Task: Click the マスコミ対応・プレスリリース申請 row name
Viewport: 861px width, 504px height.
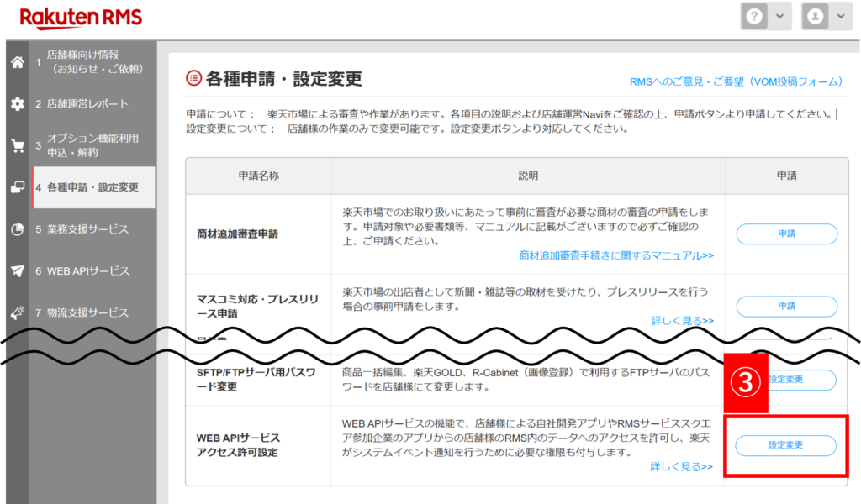Action: [257, 306]
